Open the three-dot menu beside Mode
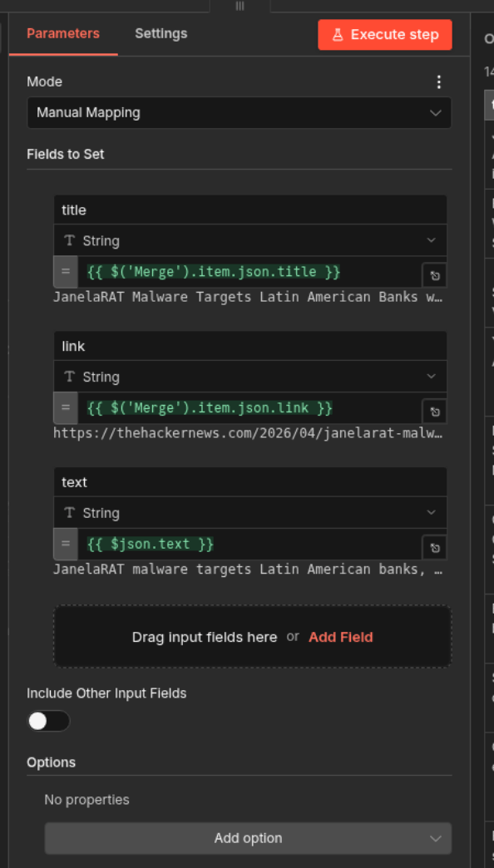 pos(438,82)
